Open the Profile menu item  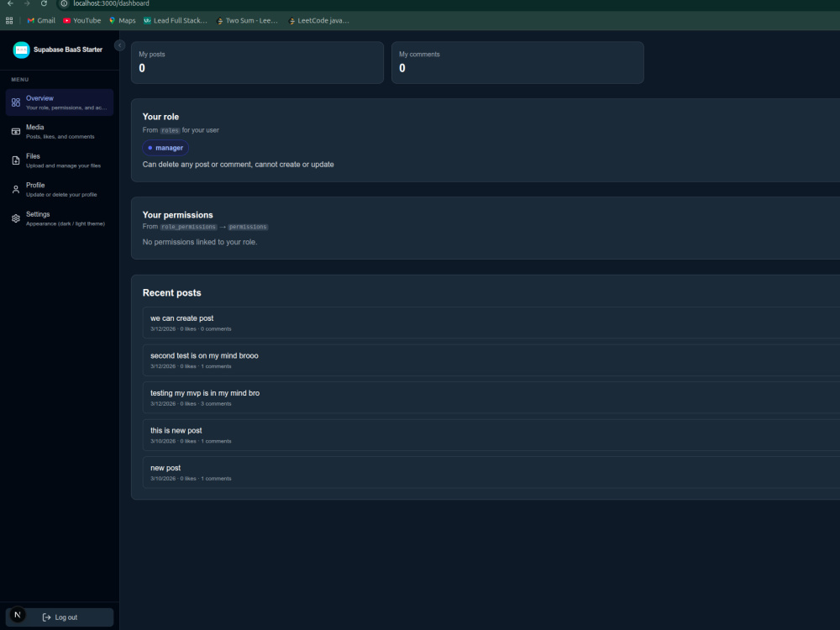(60, 189)
